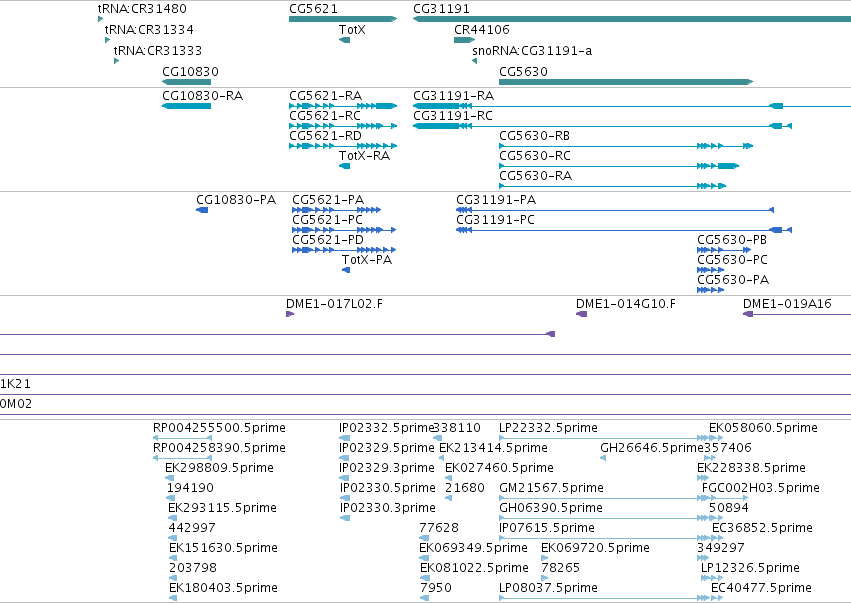Viewport: 851px width, 603px height.
Task: Select the snoRNA:CG31191-a feature label
Action: point(532,50)
